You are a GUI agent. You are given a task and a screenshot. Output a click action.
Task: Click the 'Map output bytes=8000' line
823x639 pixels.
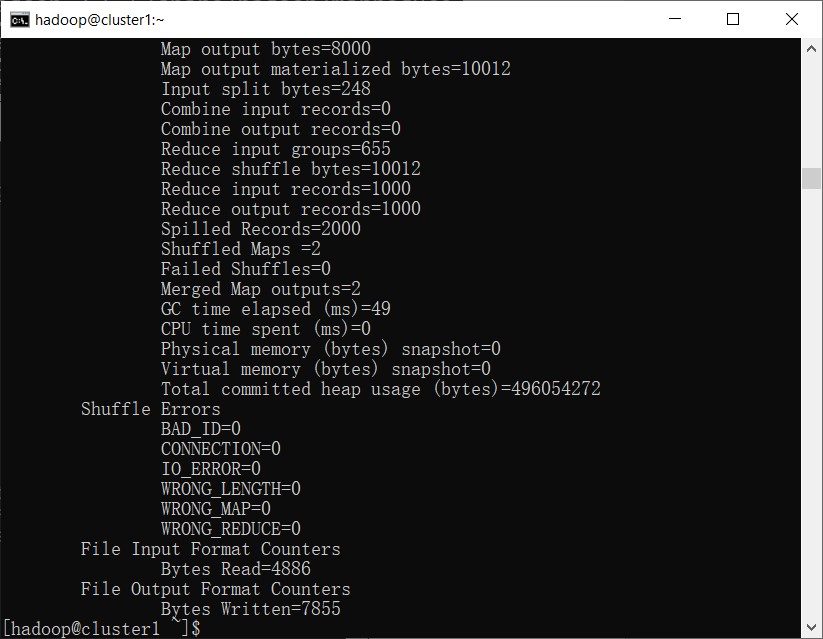[x=265, y=49]
